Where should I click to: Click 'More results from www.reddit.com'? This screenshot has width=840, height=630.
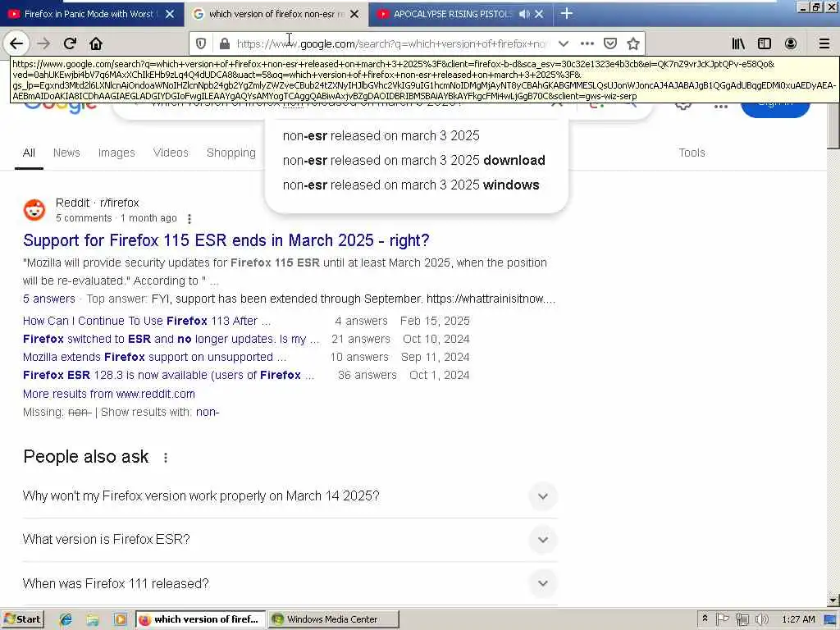click(109, 394)
